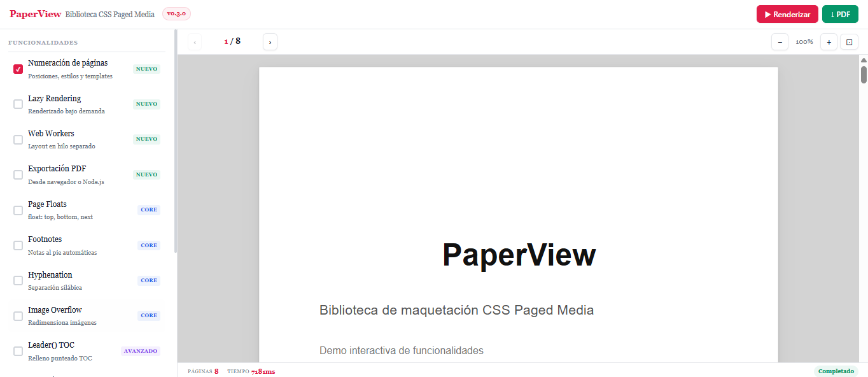Click the preview scrollbar up arrow

coord(864,60)
